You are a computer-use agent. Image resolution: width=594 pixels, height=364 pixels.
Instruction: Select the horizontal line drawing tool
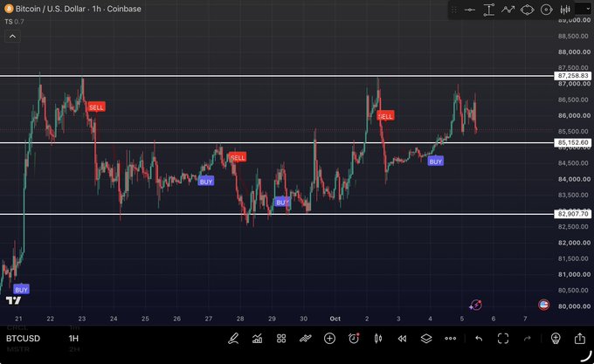click(x=470, y=10)
